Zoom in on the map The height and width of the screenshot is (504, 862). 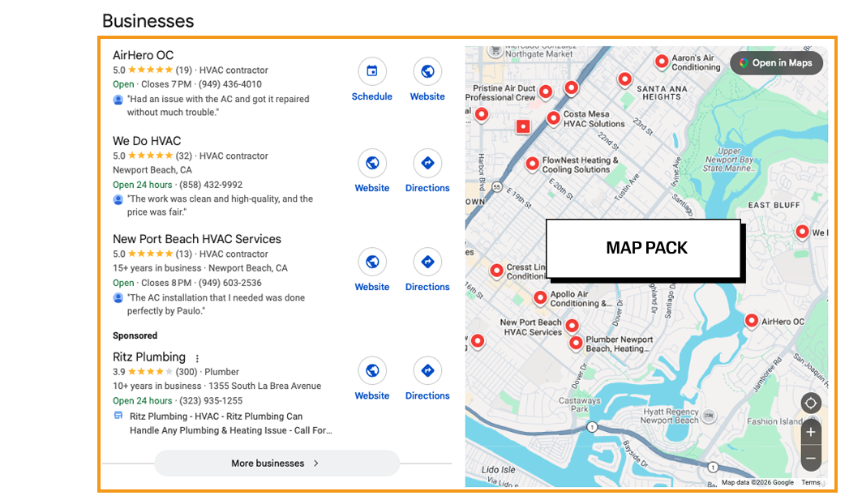(811, 432)
